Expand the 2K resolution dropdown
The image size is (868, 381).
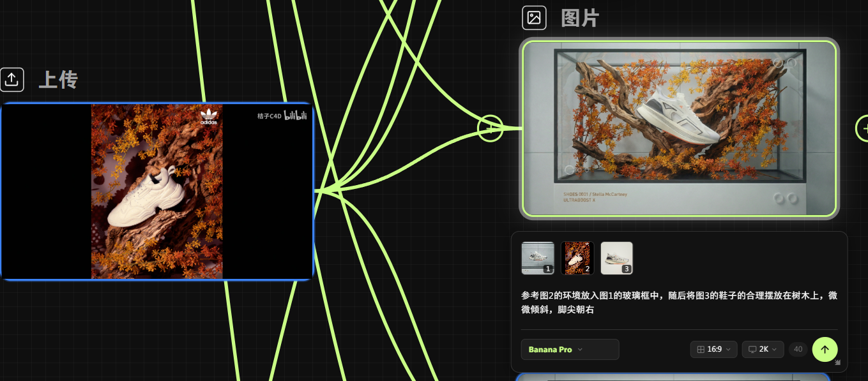tap(763, 349)
